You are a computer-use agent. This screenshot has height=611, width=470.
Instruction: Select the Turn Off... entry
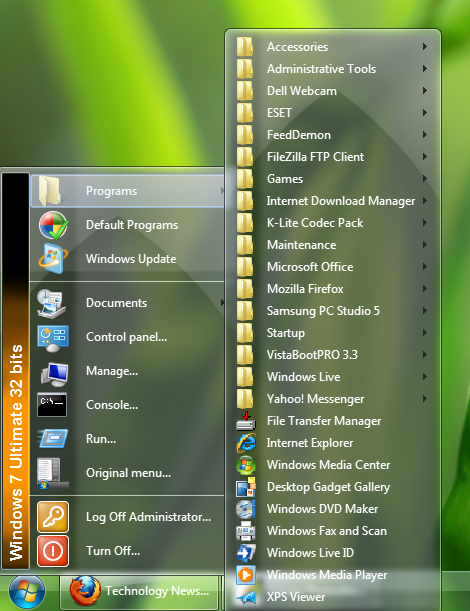(127, 551)
